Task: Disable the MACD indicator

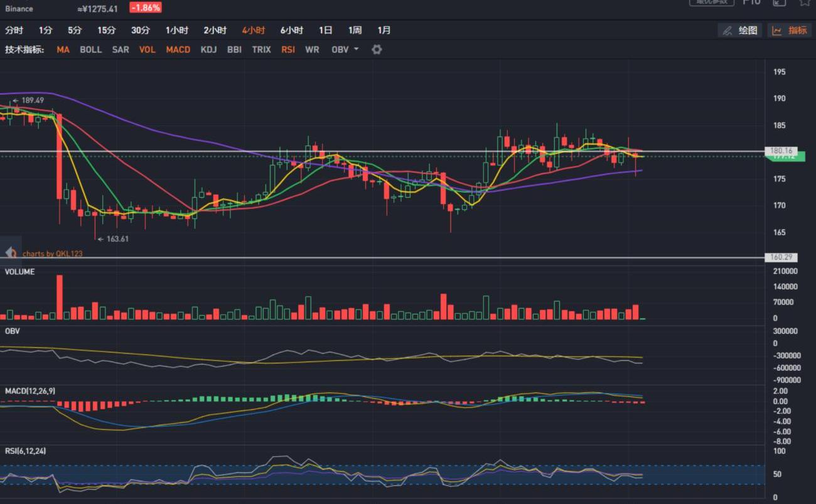Action: tap(178, 50)
